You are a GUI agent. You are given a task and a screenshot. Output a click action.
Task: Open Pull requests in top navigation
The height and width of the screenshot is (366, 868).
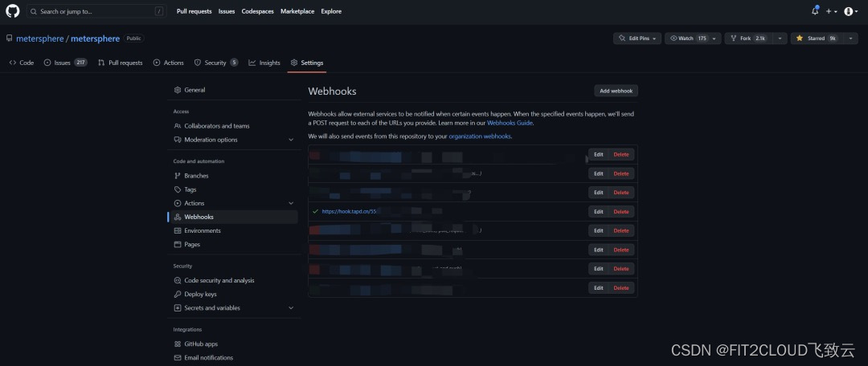tap(194, 11)
